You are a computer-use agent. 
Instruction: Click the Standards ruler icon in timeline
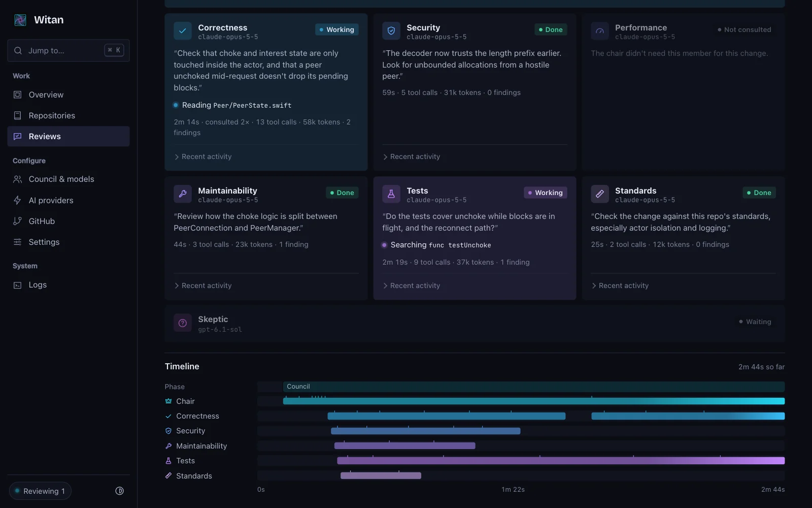[168, 476]
